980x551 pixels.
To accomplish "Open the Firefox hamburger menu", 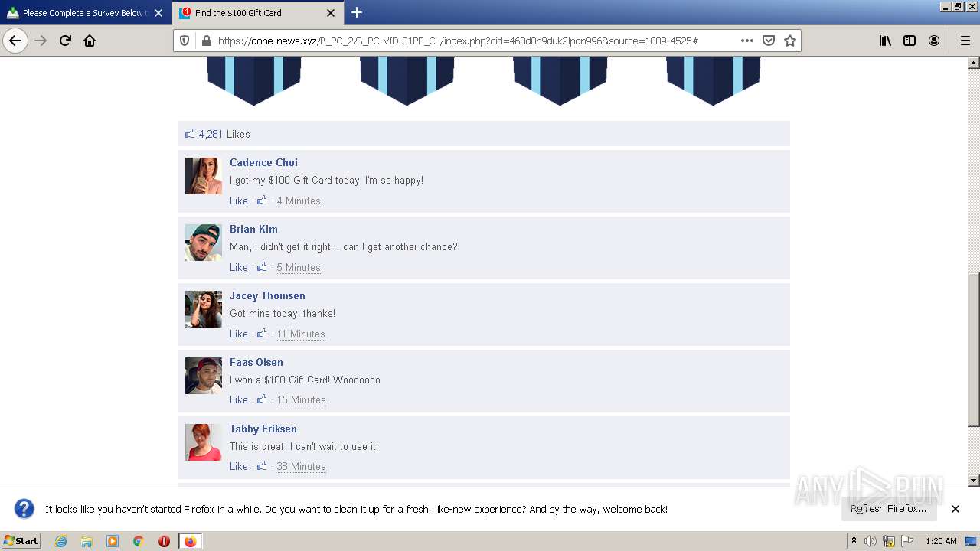I will point(965,41).
